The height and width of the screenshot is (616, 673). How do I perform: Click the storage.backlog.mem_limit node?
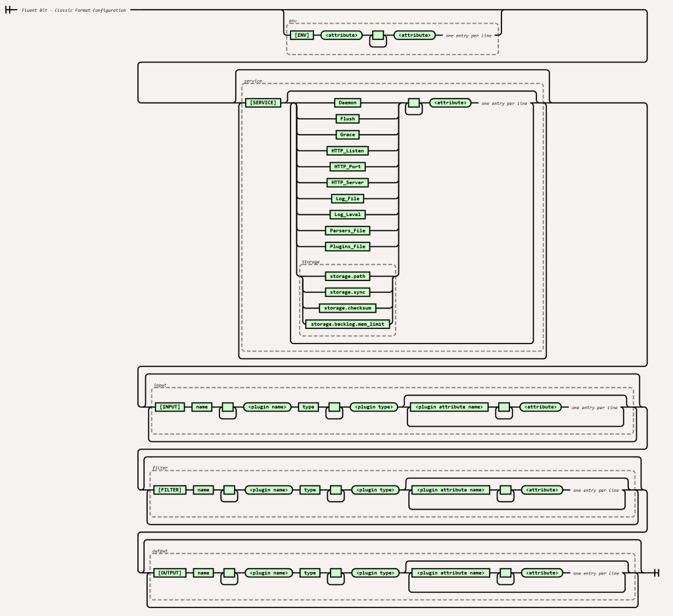pos(347,324)
